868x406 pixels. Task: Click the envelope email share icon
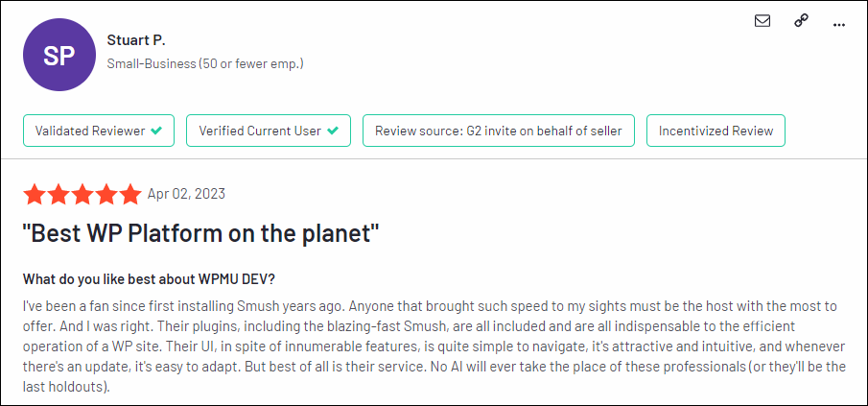[762, 21]
